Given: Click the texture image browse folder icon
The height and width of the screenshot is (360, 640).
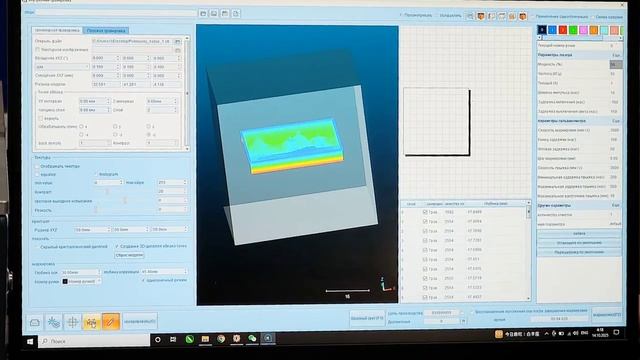Looking at the screenshot, I should (178, 50).
